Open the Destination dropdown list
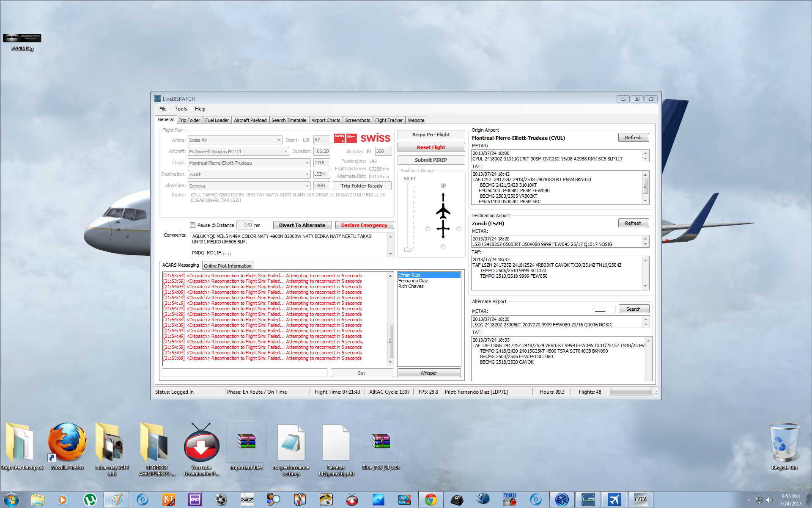Image resolution: width=812 pixels, height=508 pixels. coord(307,174)
